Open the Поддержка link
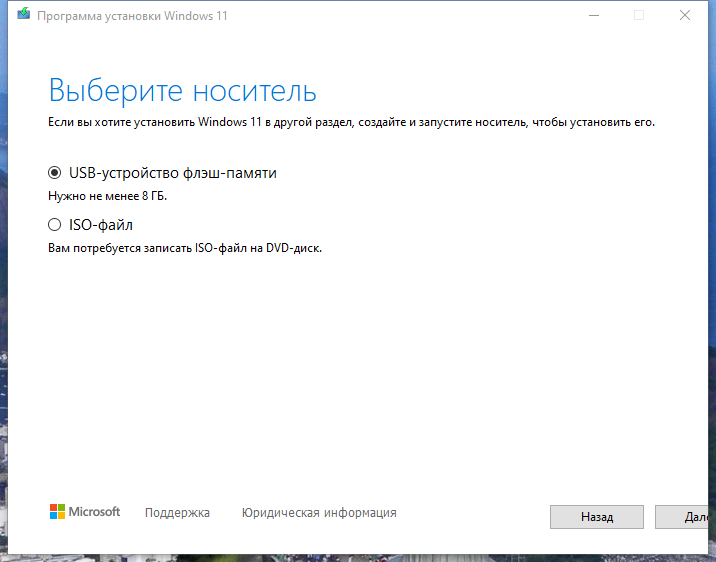The height and width of the screenshot is (562, 716). click(177, 513)
